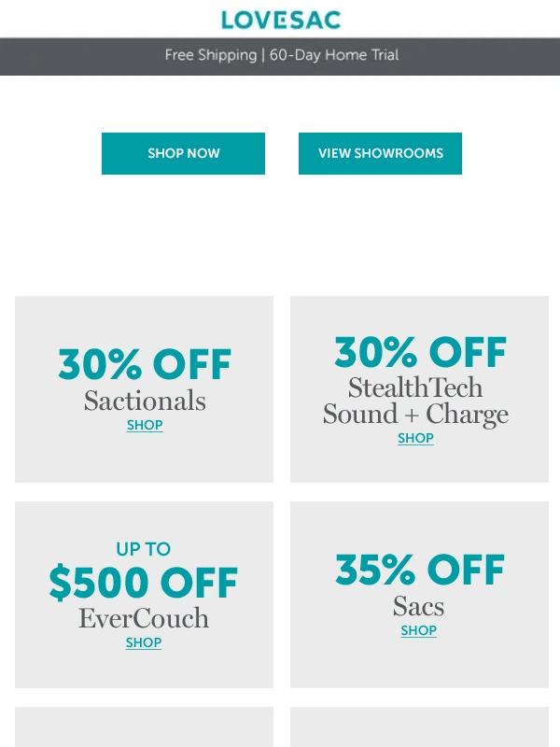The image size is (560, 747).
Task: Follow the Shop link under Sacs
Action: (419, 631)
